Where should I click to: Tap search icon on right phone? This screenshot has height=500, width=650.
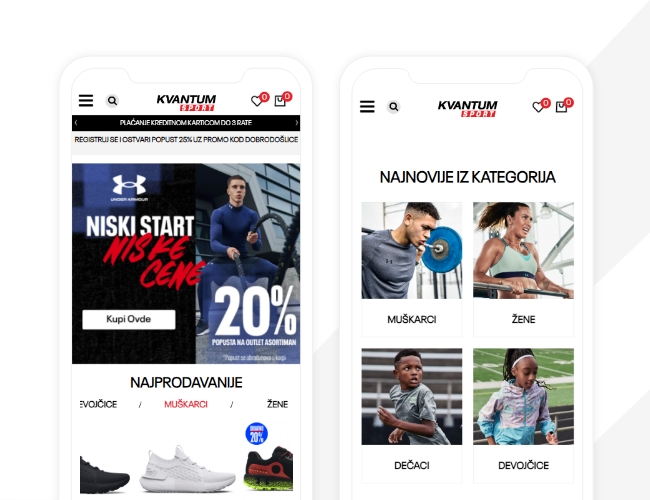pyautogui.click(x=393, y=107)
